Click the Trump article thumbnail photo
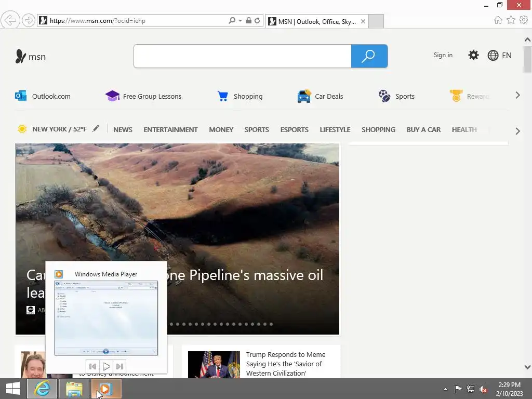 click(214, 364)
